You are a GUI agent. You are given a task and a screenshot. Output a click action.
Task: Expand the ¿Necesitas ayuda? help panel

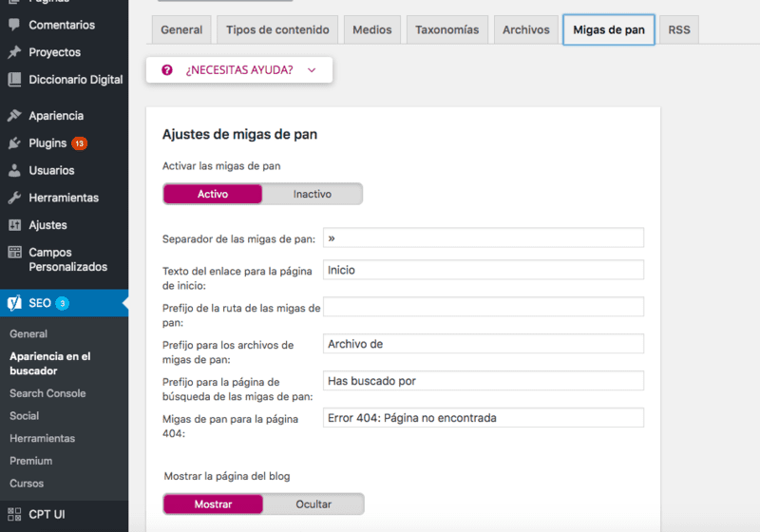[238, 70]
